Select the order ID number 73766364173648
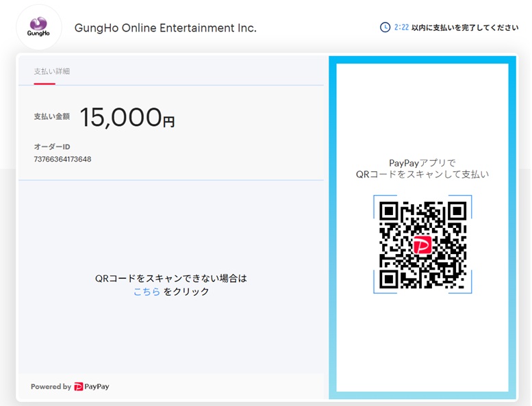Image resolution: width=532 pixels, height=406 pixels. pos(62,160)
